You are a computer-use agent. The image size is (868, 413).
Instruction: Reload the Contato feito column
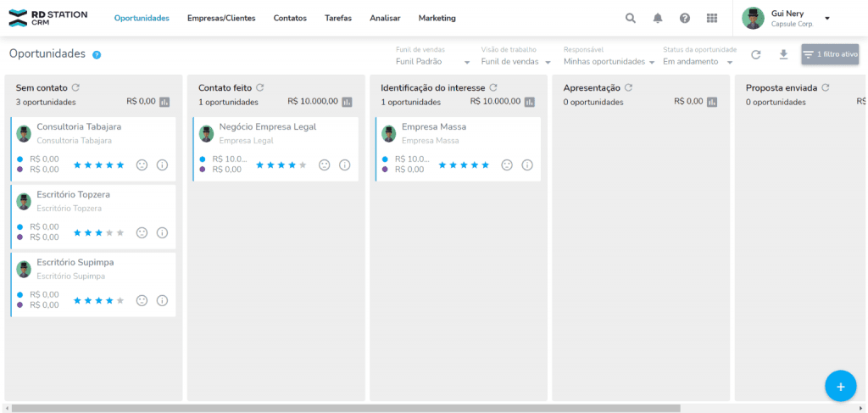(260, 87)
